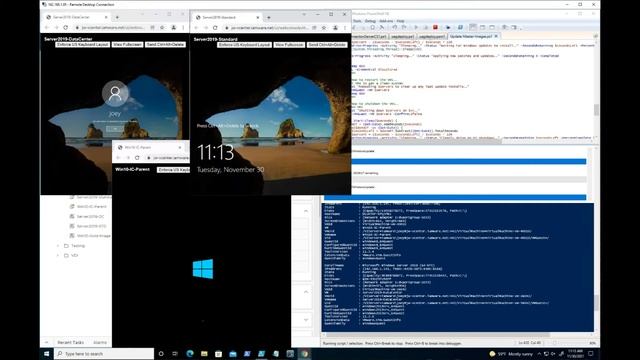Image resolution: width=640 pixels, height=360 pixels.
Task: Open Chrome menu in Server2019-DataCenter window
Action: (183, 27)
